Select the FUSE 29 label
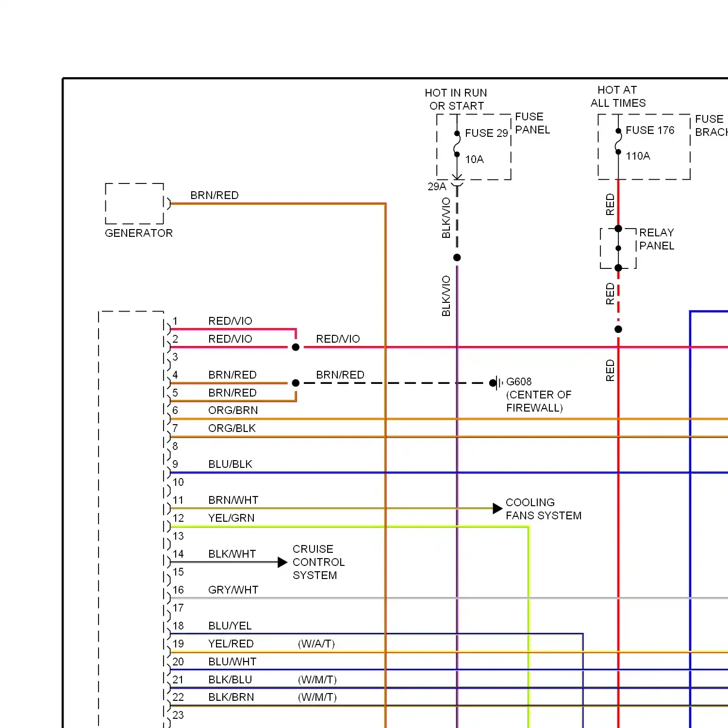The width and height of the screenshot is (728, 728). (486, 133)
